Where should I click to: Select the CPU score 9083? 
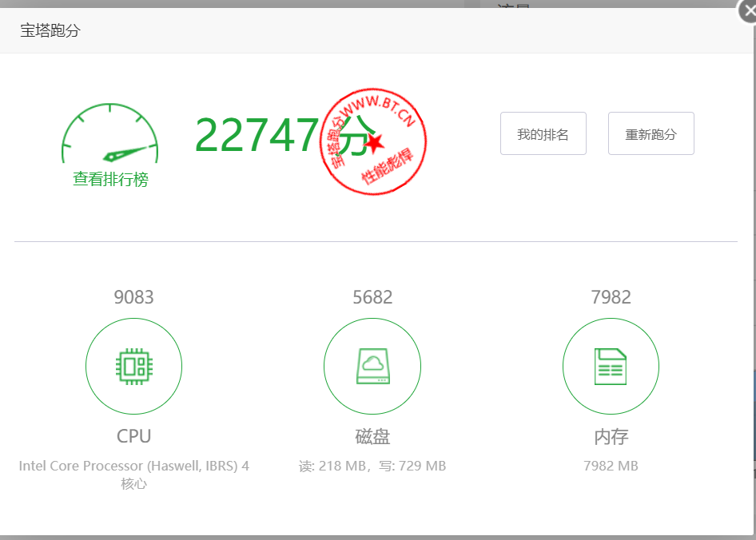tap(133, 297)
